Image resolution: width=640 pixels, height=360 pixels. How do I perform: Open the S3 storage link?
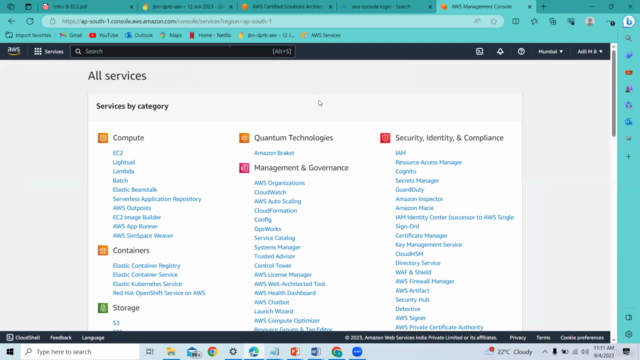point(116,323)
